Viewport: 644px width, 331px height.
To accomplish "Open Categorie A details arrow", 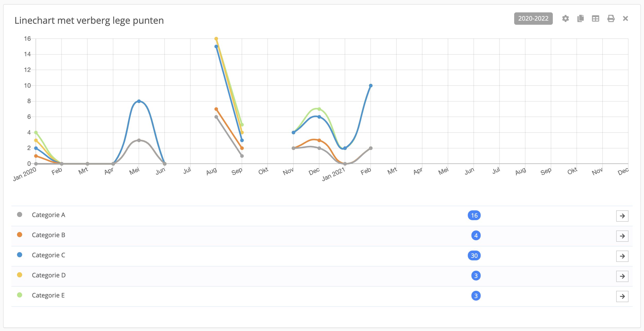I will [622, 216].
